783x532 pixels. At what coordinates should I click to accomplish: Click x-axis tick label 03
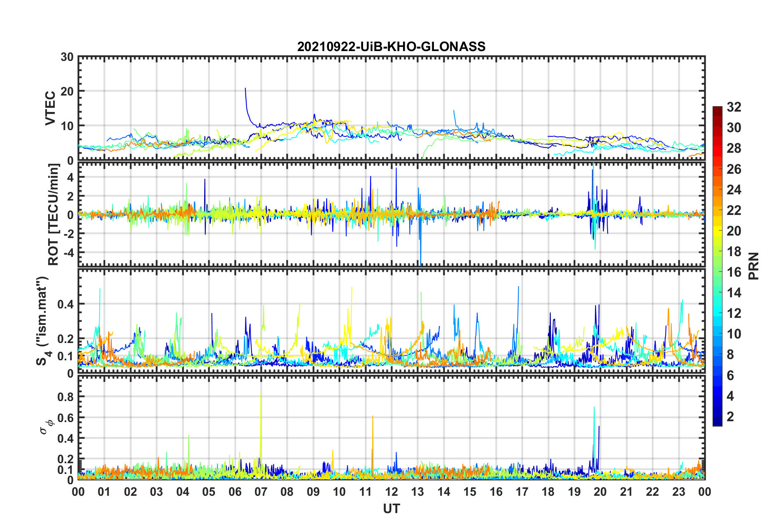pos(156,492)
